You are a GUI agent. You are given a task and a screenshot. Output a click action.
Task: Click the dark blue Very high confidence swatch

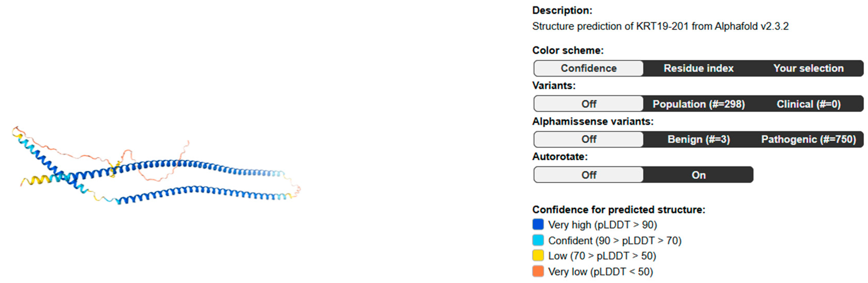(538, 225)
